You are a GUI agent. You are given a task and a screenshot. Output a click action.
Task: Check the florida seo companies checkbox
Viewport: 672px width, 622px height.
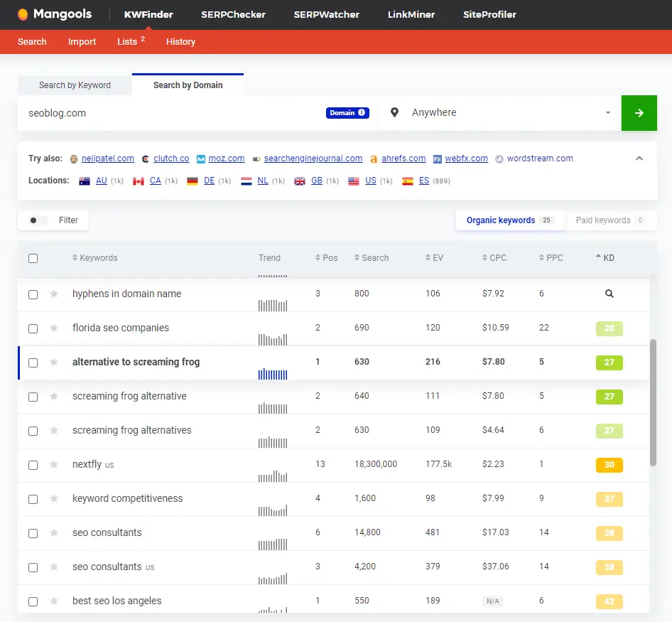coord(33,328)
